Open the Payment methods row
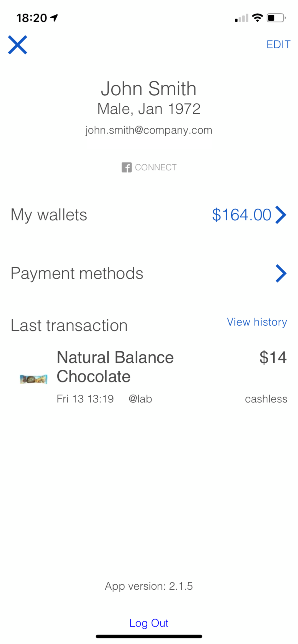 [149, 273]
